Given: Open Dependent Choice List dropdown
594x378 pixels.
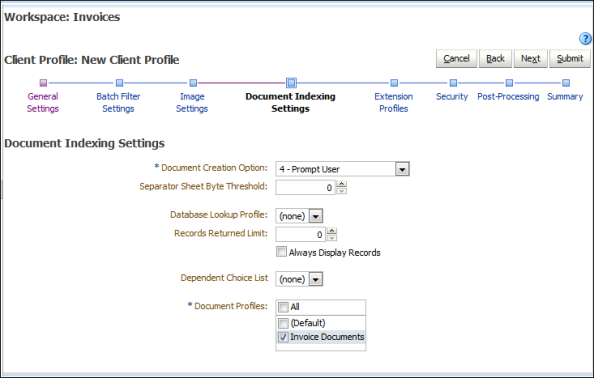Looking at the screenshot, I should (x=316, y=279).
